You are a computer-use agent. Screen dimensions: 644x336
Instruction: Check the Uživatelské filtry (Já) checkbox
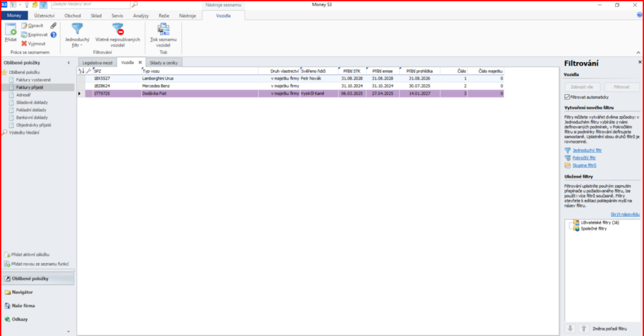(570, 224)
